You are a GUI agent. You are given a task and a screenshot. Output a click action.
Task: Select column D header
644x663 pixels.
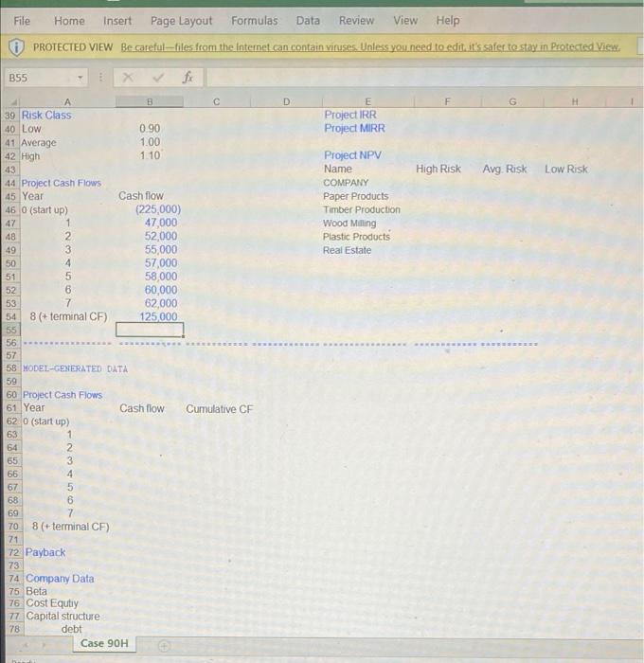[286, 102]
